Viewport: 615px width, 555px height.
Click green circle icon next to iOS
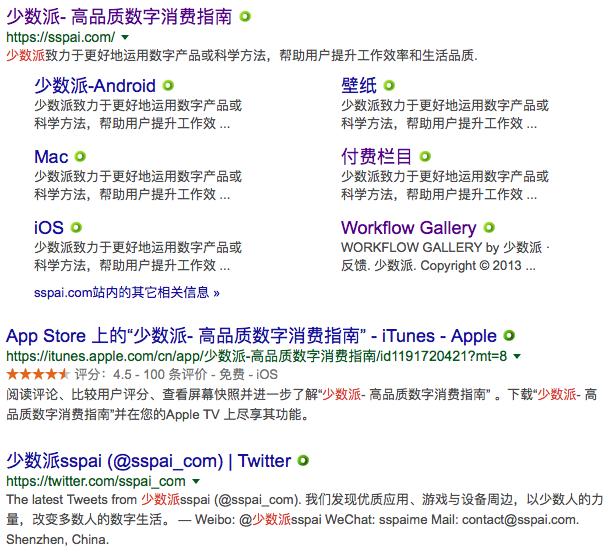pyautogui.click(x=74, y=228)
